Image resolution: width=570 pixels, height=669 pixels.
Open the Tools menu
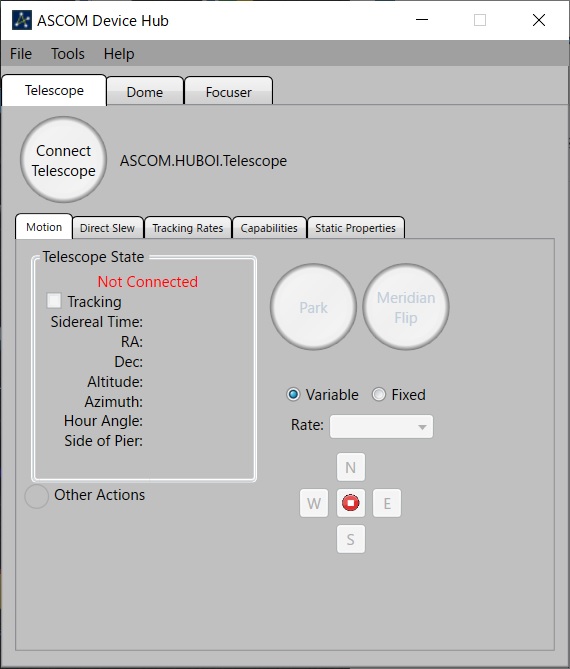coord(68,54)
